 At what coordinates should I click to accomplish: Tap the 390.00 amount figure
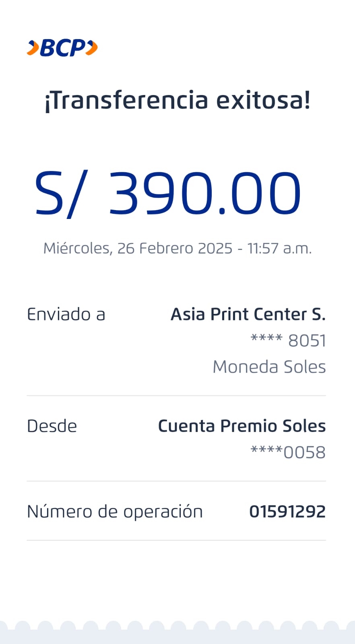pyautogui.click(x=205, y=193)
